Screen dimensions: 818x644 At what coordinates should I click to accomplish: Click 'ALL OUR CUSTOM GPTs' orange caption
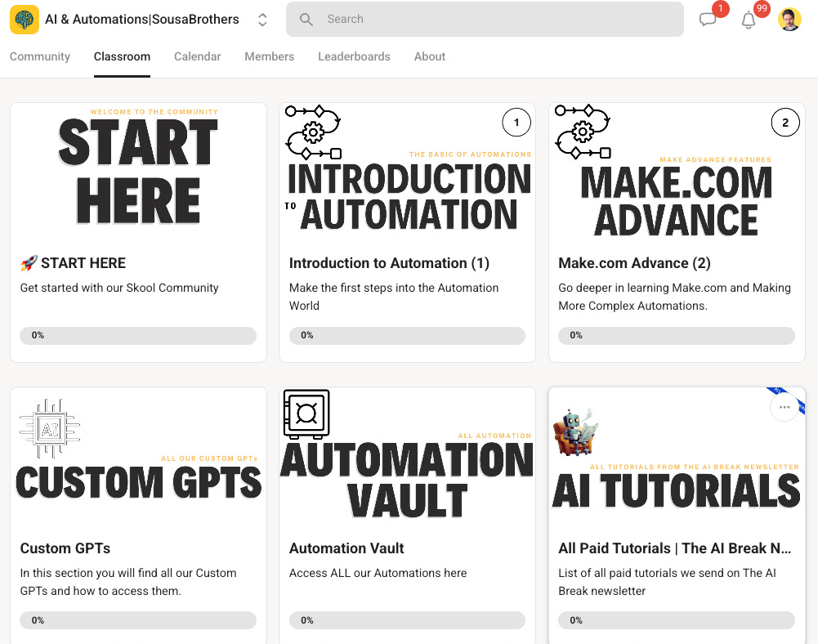(209, 458)
